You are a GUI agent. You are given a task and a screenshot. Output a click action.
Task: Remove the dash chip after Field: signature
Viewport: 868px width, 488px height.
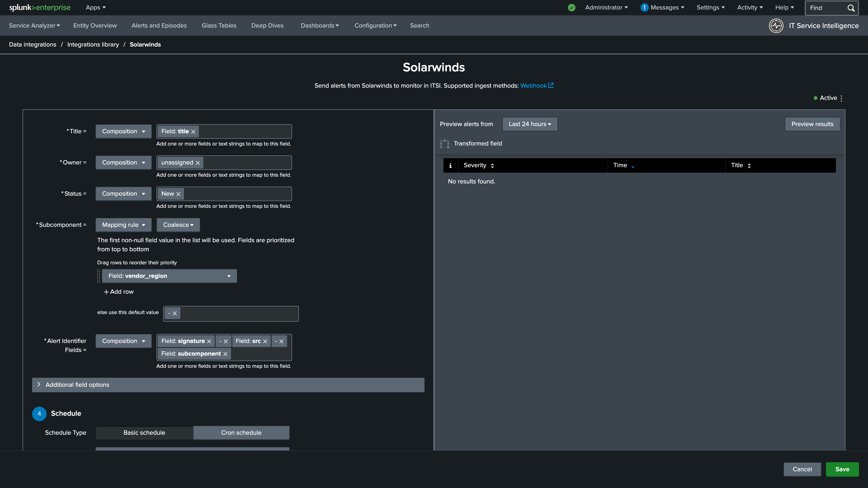pos(226,341)
